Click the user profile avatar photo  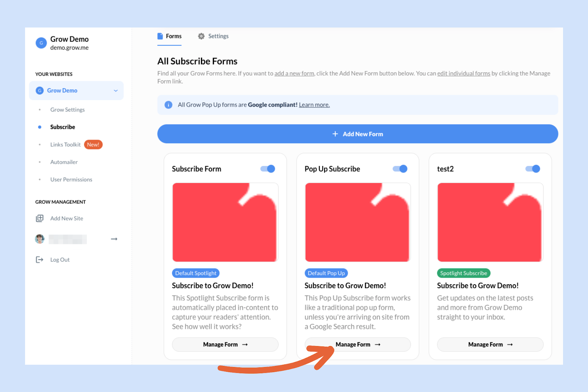tap(40, 239)
